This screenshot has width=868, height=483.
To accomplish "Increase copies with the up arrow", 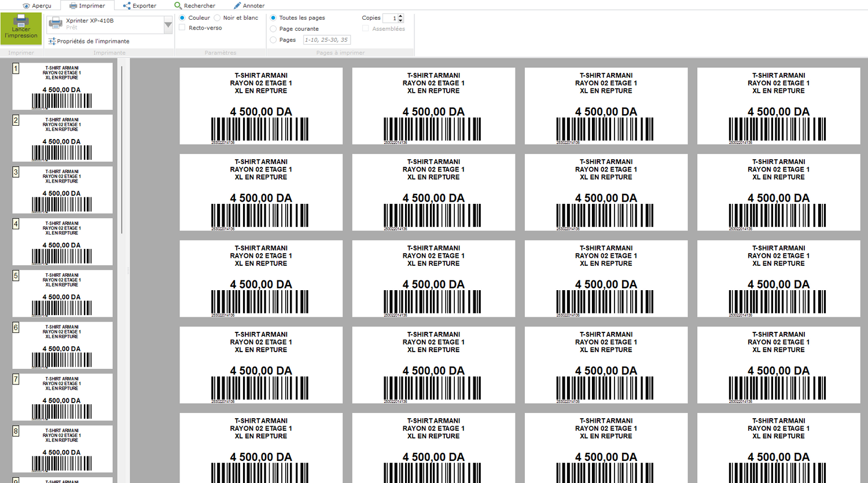I will 401,16.
